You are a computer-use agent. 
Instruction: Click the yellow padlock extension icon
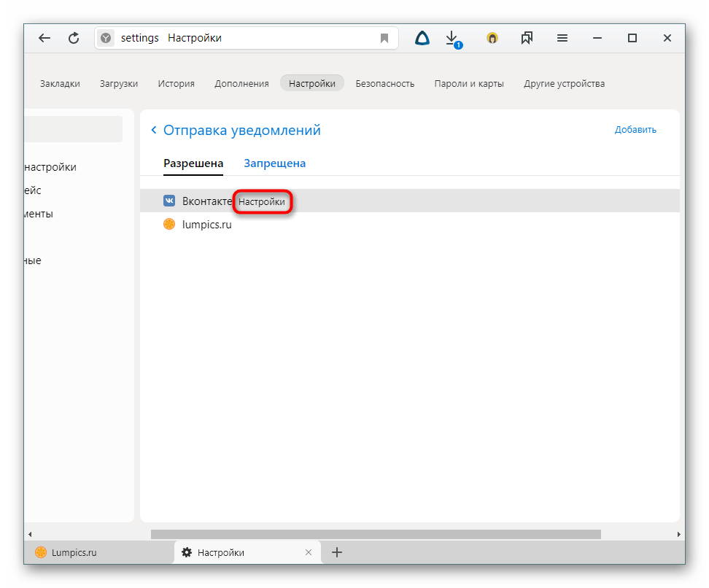click(x=492, y=39)
